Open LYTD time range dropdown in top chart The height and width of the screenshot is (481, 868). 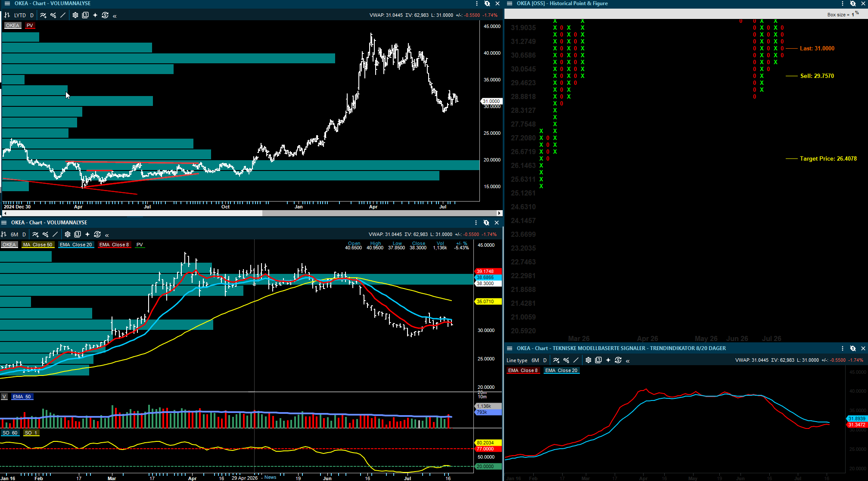point(20,15)
